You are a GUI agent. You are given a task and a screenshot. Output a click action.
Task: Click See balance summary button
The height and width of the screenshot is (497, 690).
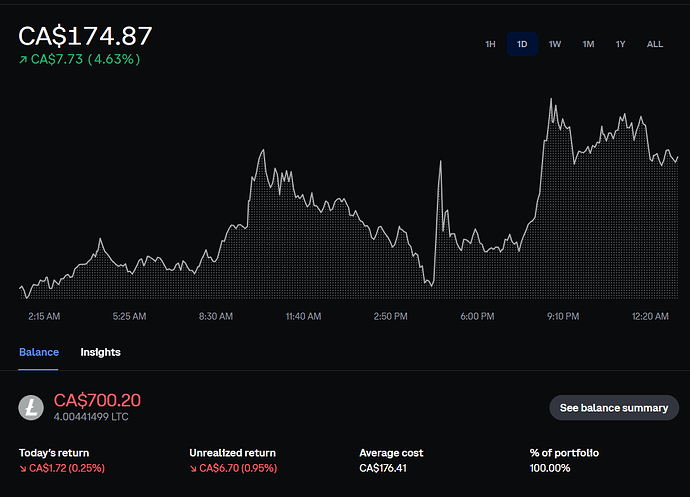click(614, 408)
